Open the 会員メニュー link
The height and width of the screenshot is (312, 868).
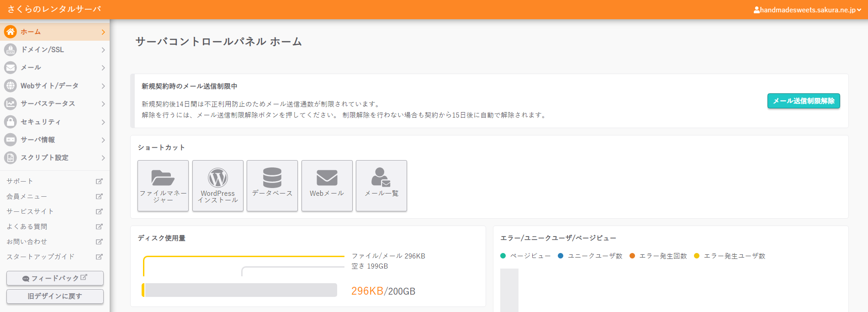tap(26, 196)
